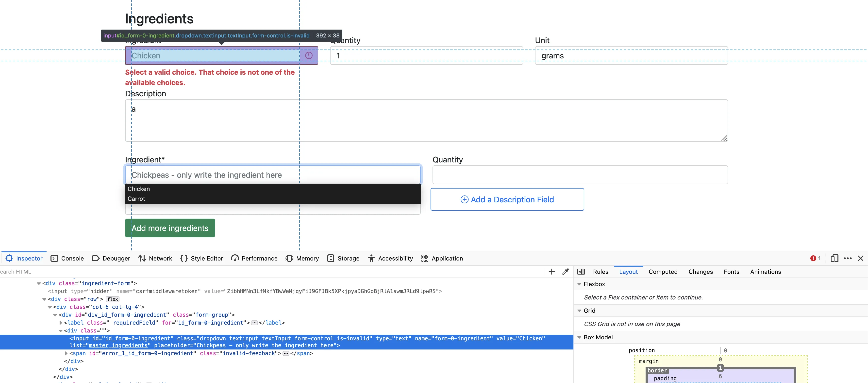Click the eyedropper color picker icon
868x383 pixels.
coord(566,272)
